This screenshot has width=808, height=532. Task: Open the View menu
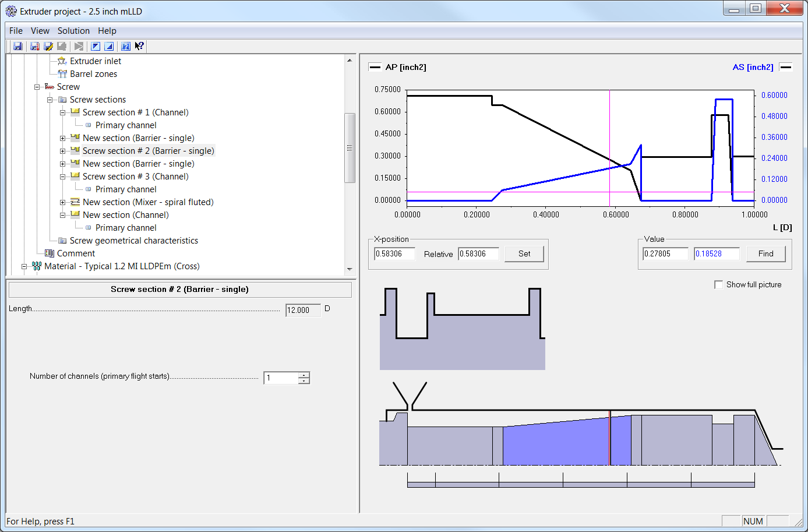point(40,31)
